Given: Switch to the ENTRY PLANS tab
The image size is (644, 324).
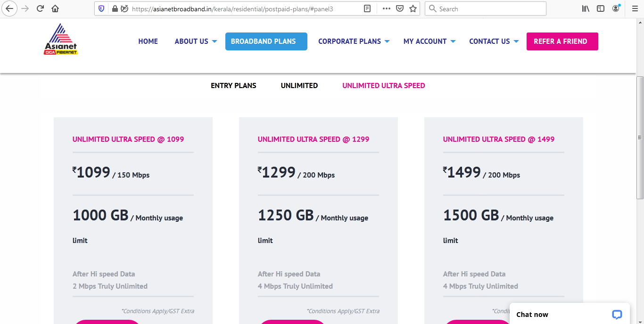Looking at the screenshot, I should 233,86.
